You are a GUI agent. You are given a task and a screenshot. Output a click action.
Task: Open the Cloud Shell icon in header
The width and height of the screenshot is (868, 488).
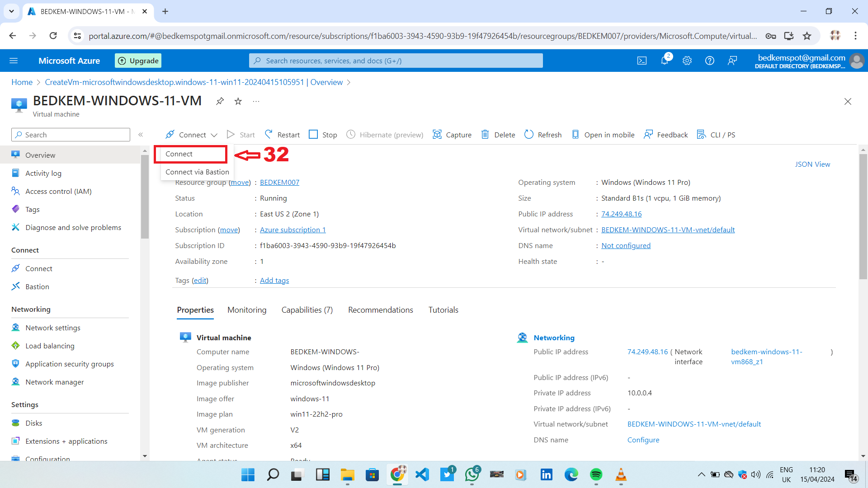[642, 61]
